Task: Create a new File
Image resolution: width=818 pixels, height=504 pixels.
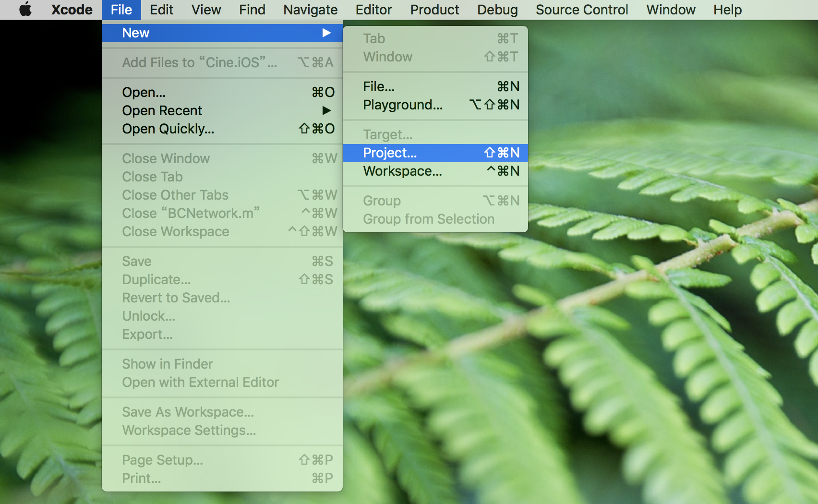Action: coord(378,86)
